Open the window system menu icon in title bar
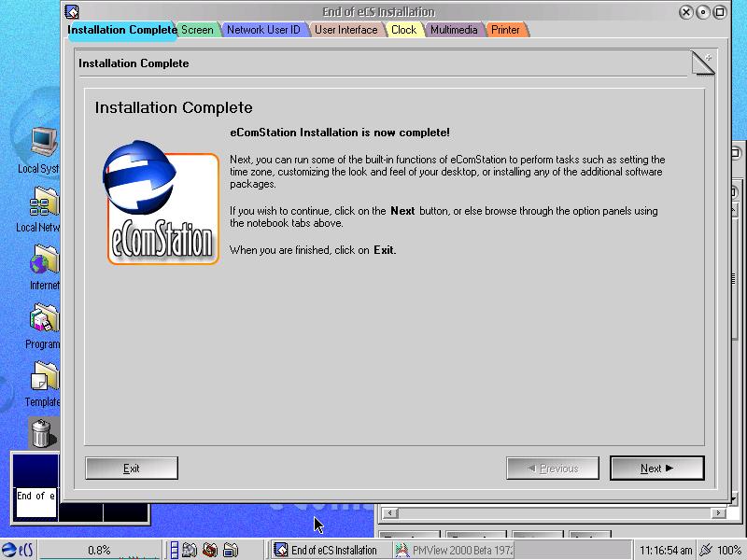 (x=72, y=11)
